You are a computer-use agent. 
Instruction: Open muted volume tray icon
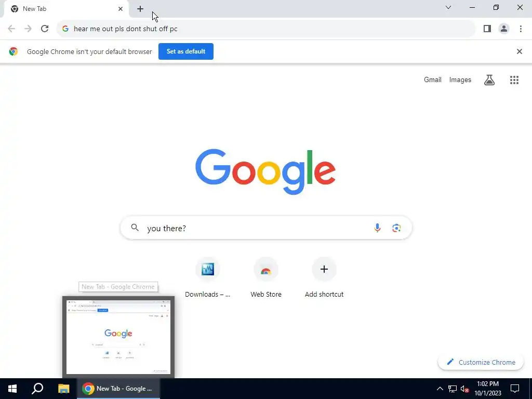pos(464,389)
